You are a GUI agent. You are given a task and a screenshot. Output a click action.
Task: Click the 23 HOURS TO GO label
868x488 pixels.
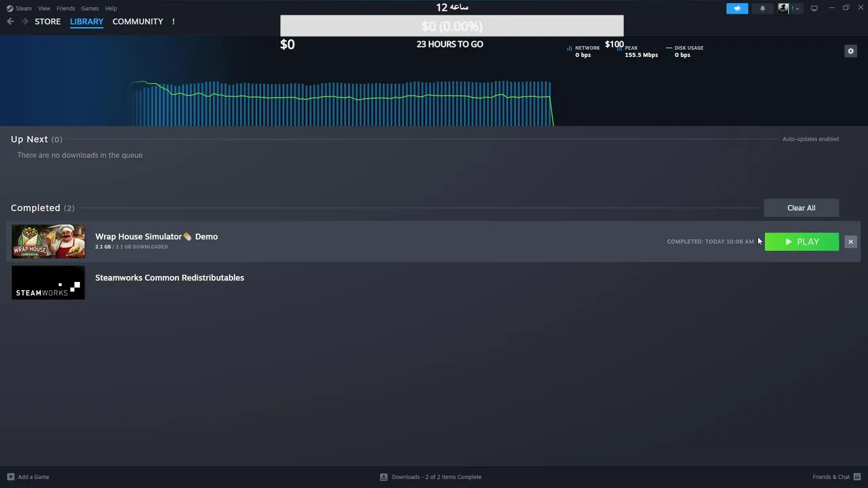(x=450, y=44)
